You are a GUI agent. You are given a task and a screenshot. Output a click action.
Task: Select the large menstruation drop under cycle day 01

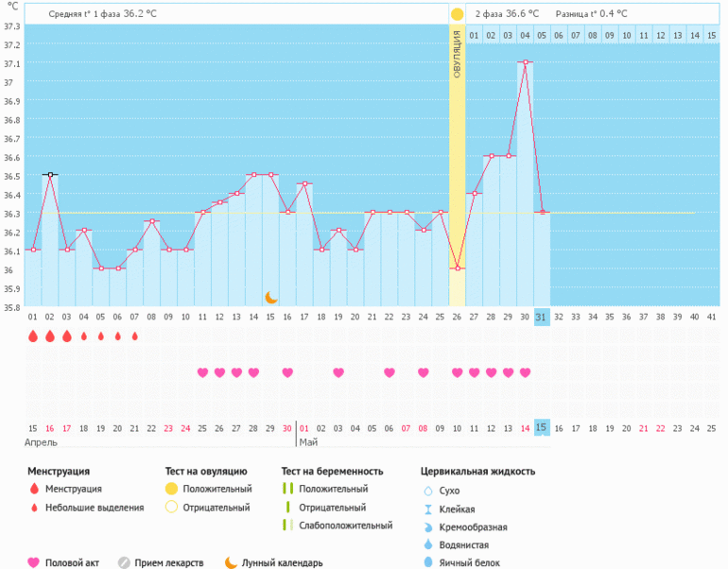pyautogui.click(x=33, y=336)
